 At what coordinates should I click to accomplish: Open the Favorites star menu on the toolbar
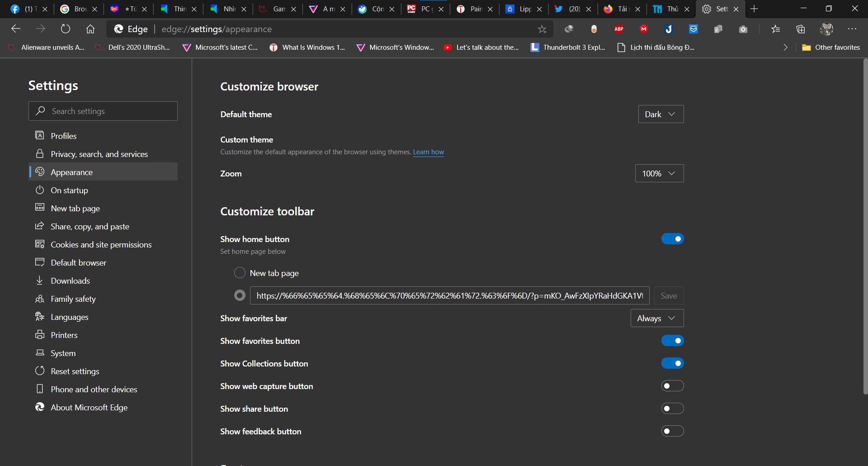[776, 29]
